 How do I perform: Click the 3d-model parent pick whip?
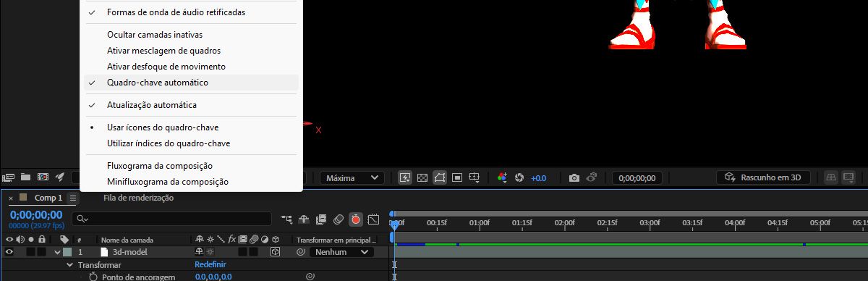(x=300, y=252)
